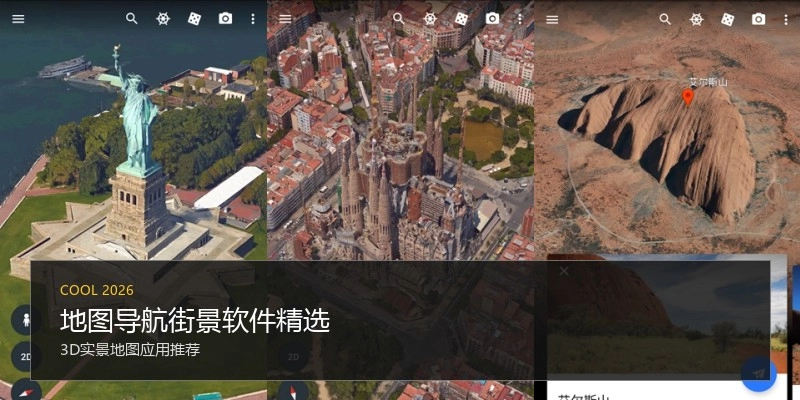Tap camera icon in Statue of Liberty view
Screen dimensions: 800x400
coord(225,19)
